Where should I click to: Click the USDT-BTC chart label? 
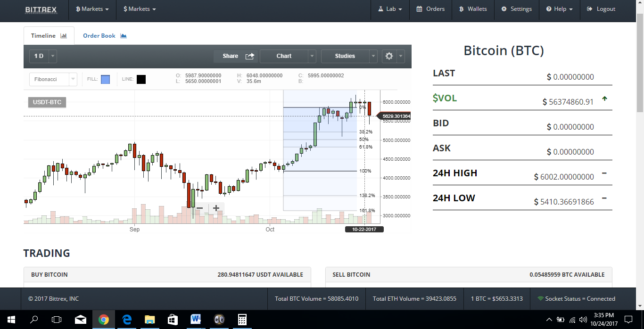pos(47,102)
